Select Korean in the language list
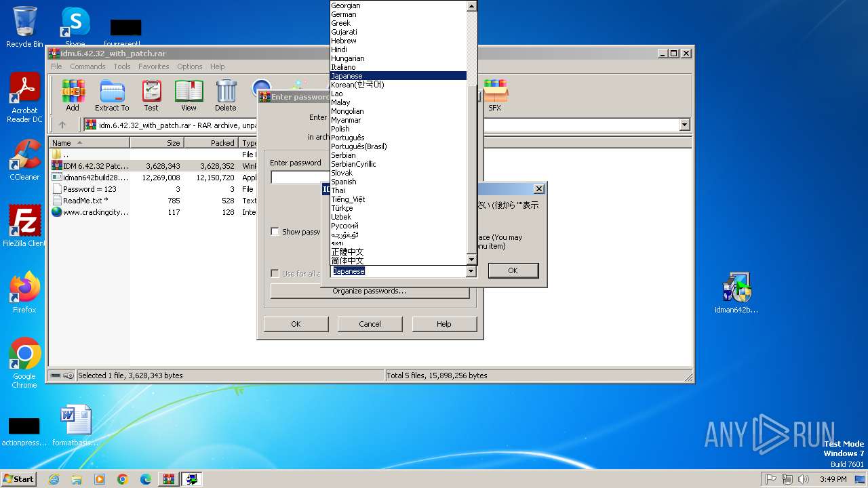The width and height of the screenshot is (868, 488). click(x=398, y=85)
